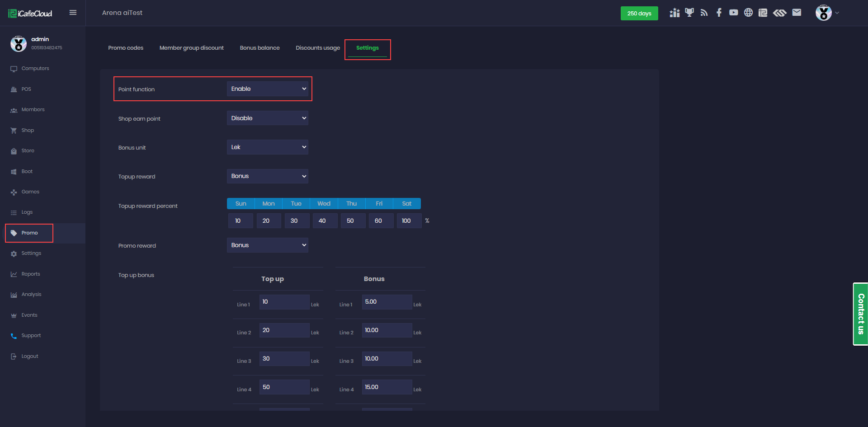Toggle the hamburger sidebar menu
This screenshot has width=868, height=427.
pos(73,13)
